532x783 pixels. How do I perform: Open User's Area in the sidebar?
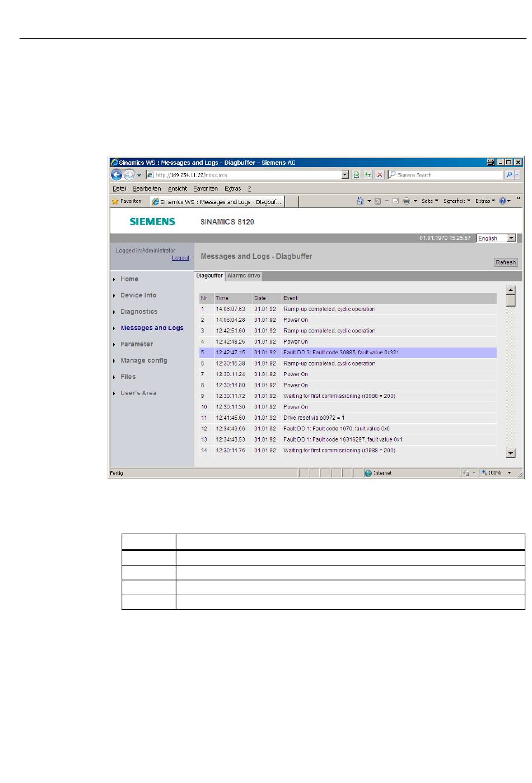click(x=138, y=393)
